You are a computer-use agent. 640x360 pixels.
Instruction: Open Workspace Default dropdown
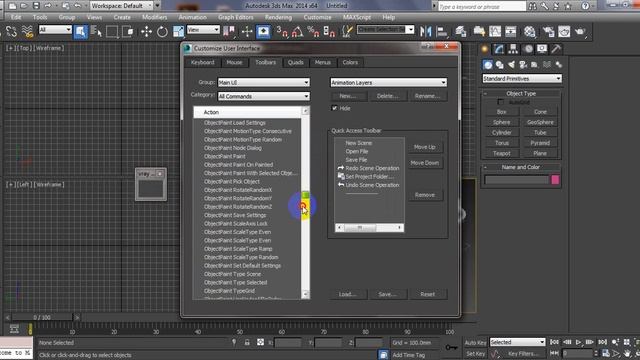(124, 6)
